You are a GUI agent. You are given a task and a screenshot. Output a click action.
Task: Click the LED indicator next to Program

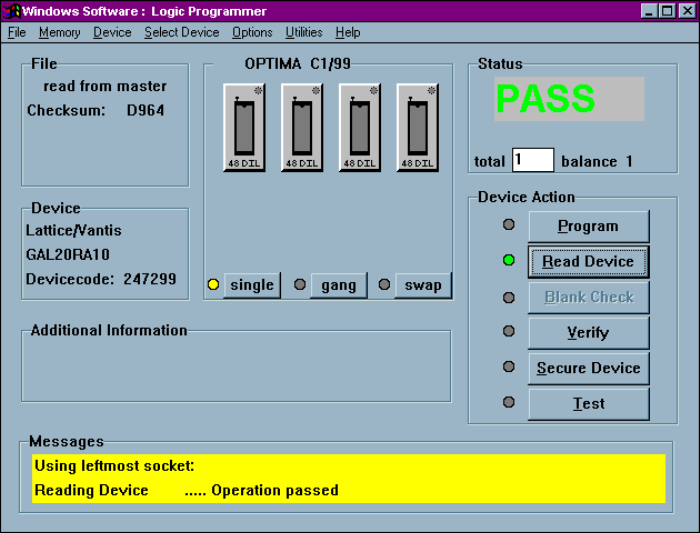(509, 225)
